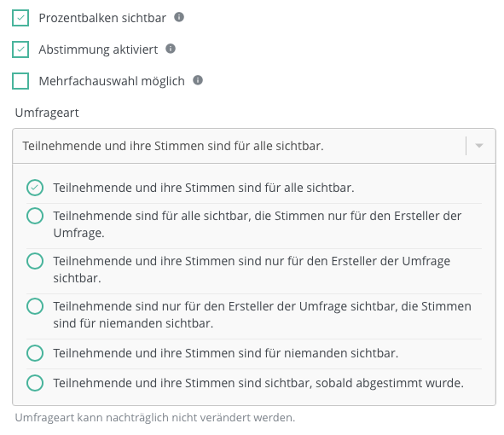The height and width of the screenshot is (435, 504).
Task: Select radio 'Stimmen sind für niemanden sichtbar' with Ersteller
Action: 35,306
